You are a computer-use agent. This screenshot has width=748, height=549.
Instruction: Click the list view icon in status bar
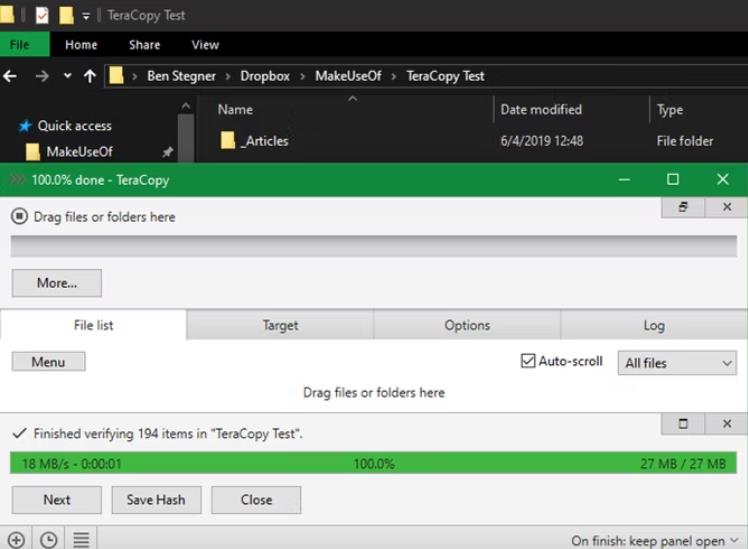[x=81, y=539]
